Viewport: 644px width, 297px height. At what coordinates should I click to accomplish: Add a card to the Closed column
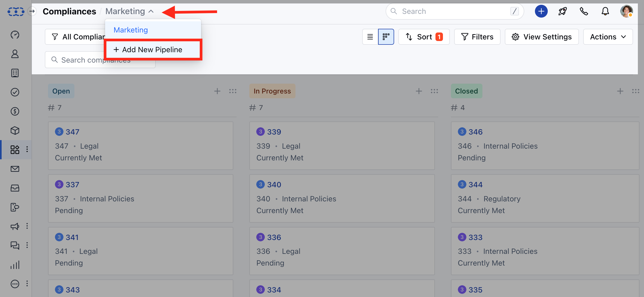620,91
